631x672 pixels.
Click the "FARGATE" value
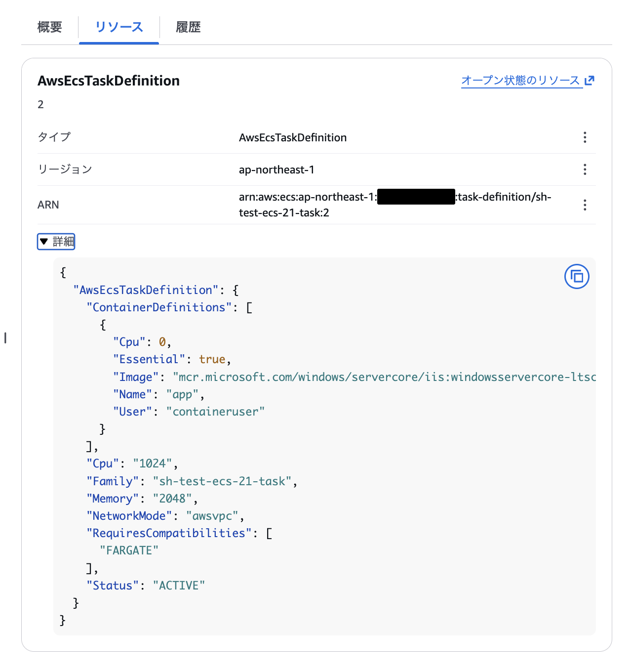(129, 550)
